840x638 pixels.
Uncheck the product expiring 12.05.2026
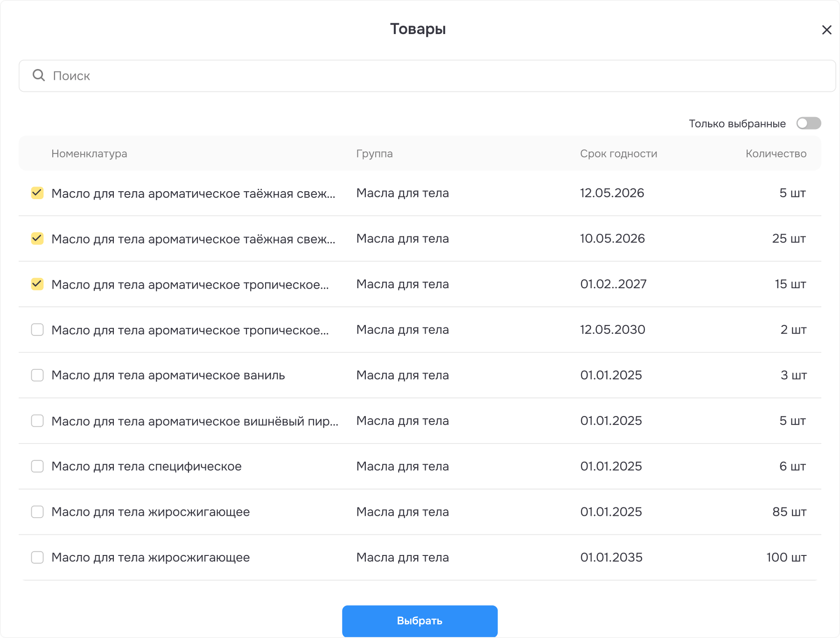click(37, 193)
